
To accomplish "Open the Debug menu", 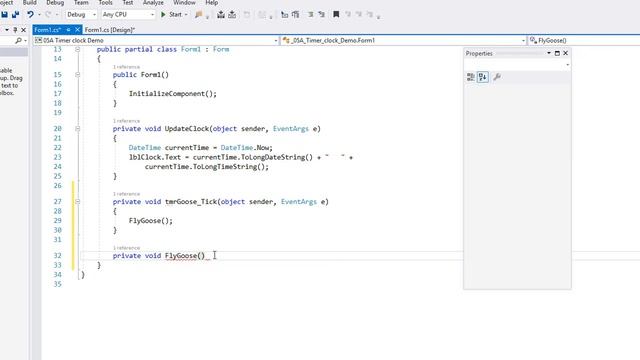I will pyautogui.click(x=55, y=2).
